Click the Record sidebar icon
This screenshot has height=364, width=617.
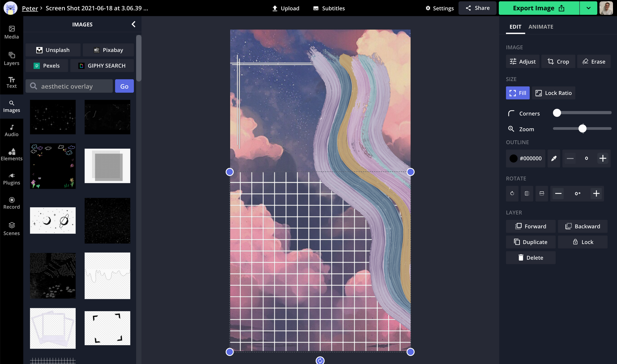tap(11, 203)
